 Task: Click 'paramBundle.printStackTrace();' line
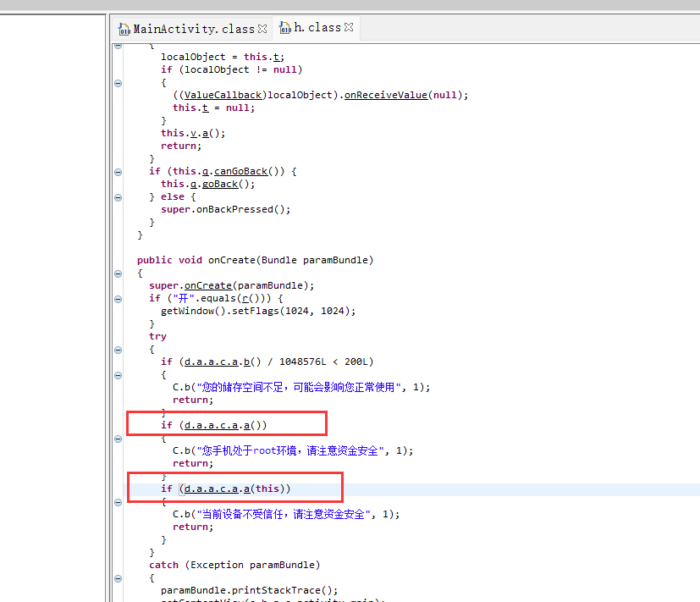[249, 590]
